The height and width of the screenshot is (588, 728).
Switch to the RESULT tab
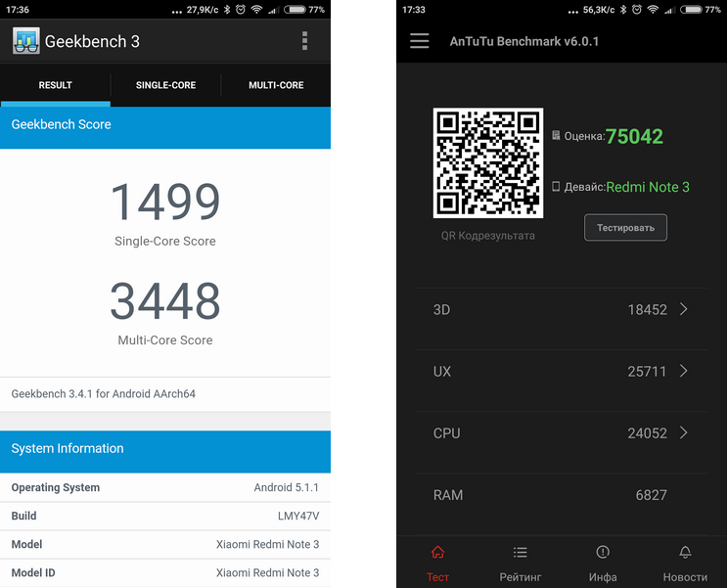[x=55, y=85]
